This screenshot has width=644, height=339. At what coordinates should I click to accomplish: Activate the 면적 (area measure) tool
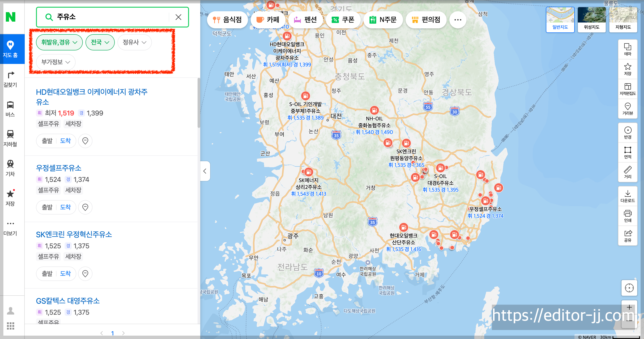point(628,152)
